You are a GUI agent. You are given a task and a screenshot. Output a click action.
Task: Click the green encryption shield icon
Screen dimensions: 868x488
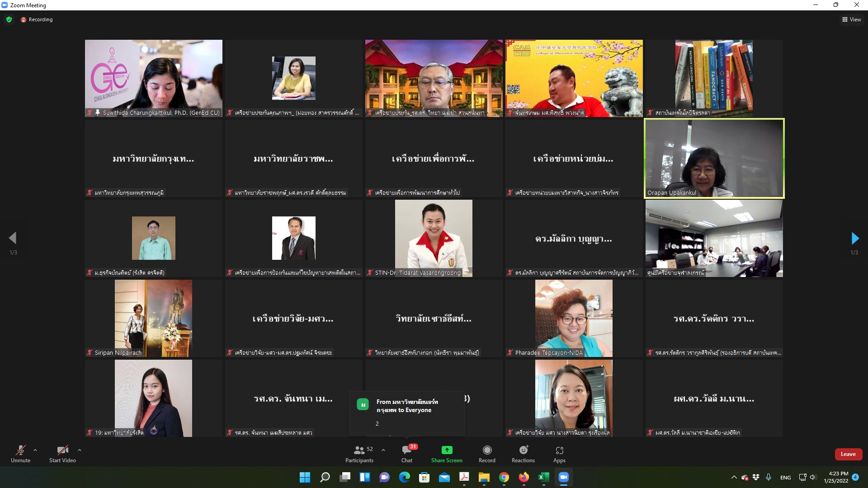9,19
